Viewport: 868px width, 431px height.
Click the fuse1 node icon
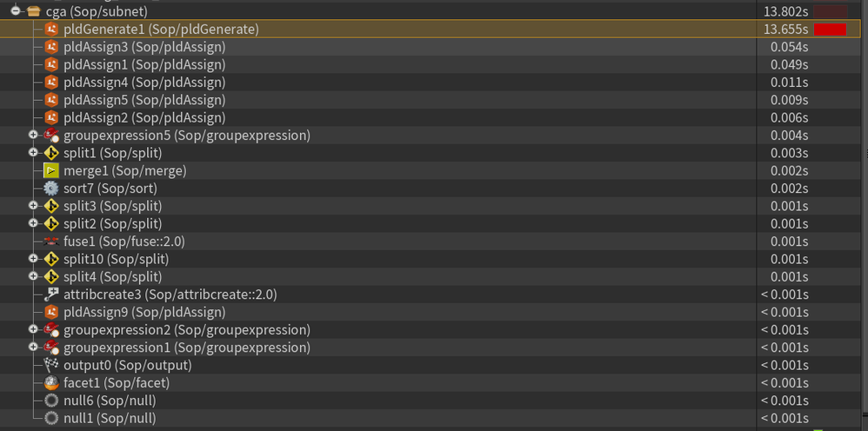(x=51, y=242)
